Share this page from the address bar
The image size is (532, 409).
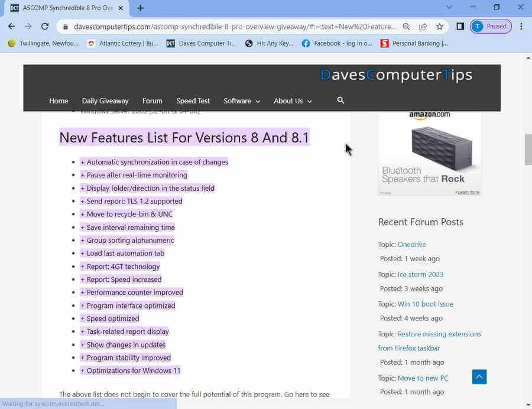tap(423, 27)
